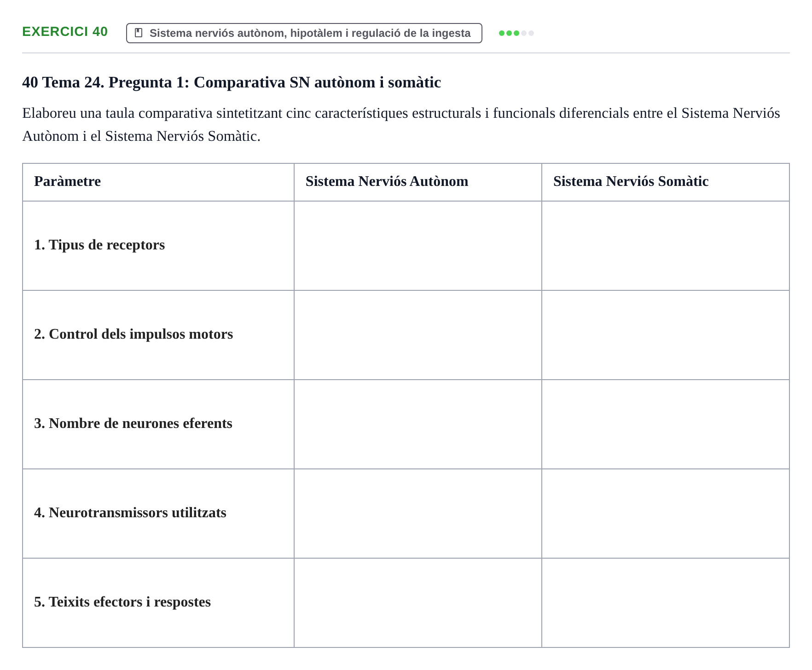
Task: Click the Autònom cell for Control dels impulsos motors
Action: (x=418, y=335)
